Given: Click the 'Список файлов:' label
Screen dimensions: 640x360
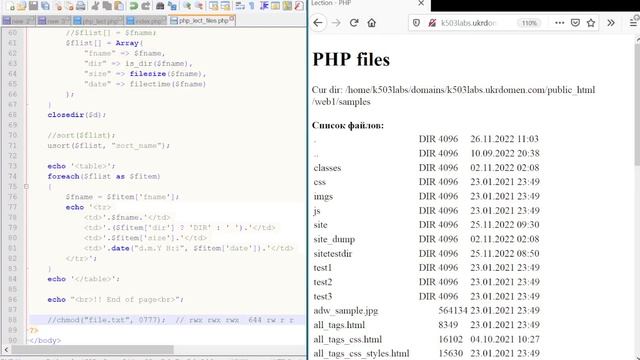Looking at the screenshot, I should [x=348, y=125].
